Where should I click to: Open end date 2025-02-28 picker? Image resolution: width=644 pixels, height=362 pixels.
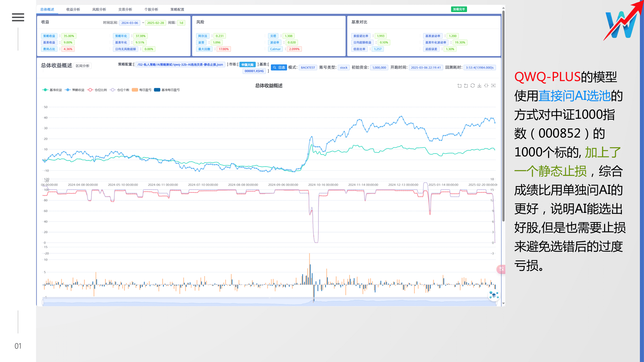pos(155,23)
